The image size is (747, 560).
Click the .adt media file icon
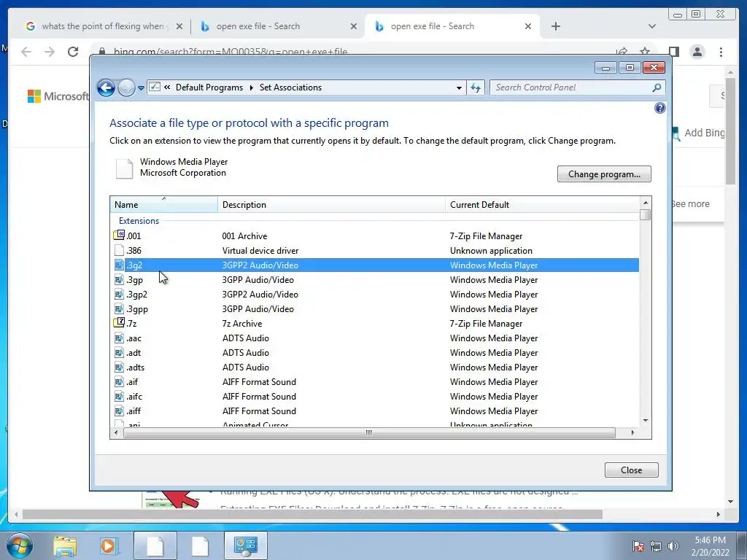pos(119,353)
